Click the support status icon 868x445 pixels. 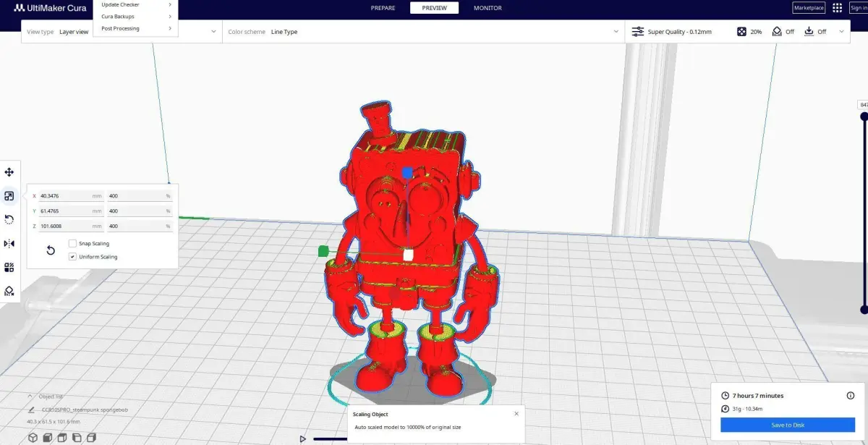(x=777, y=32)
